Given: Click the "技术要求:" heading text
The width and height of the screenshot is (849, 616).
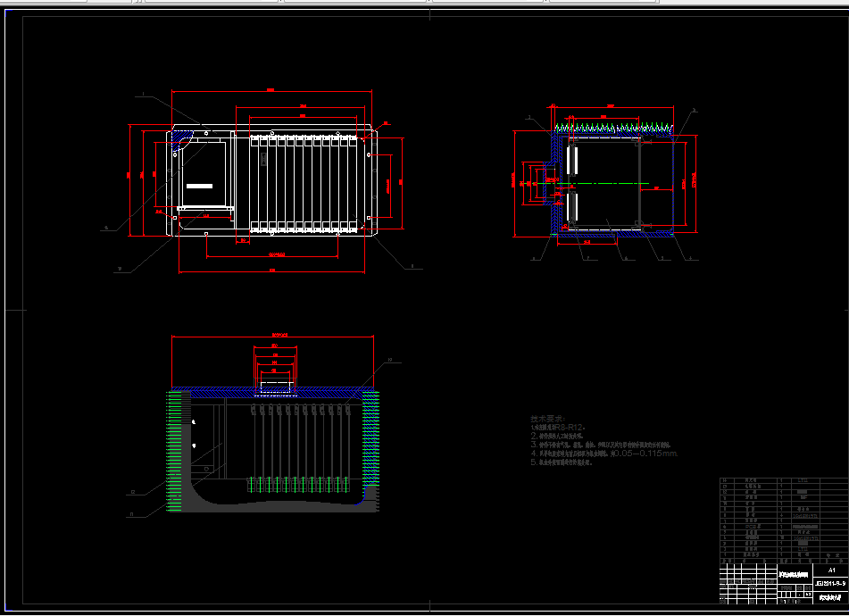Looking at the screenshot, I should coord(547,419).
